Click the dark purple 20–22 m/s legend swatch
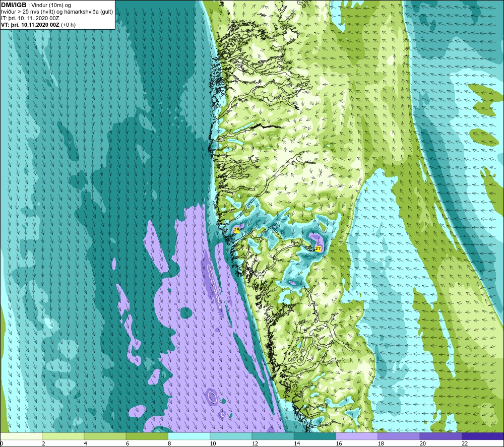504x447 pixels. pyautogui.click(x=440, y=436)
